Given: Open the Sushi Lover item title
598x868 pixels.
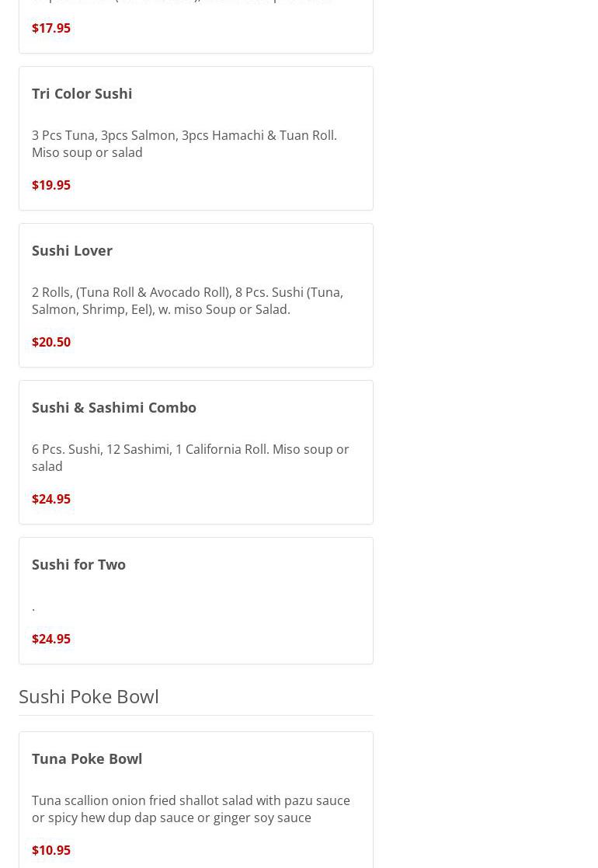Looking at the screenshot, I should pos(72,250).
